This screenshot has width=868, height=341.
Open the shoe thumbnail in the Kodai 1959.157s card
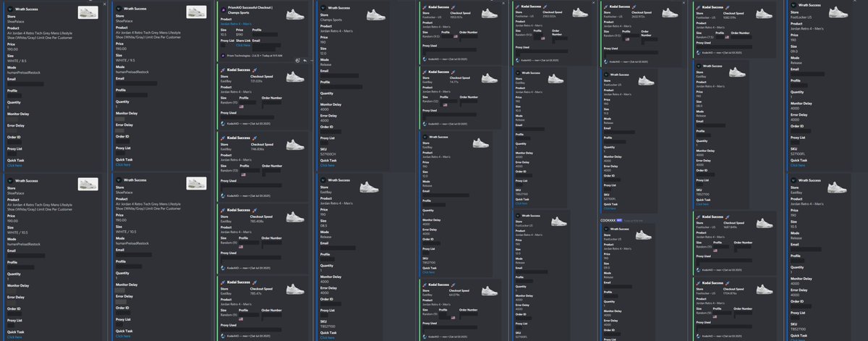pyautogui.click(x=489, y=13)
